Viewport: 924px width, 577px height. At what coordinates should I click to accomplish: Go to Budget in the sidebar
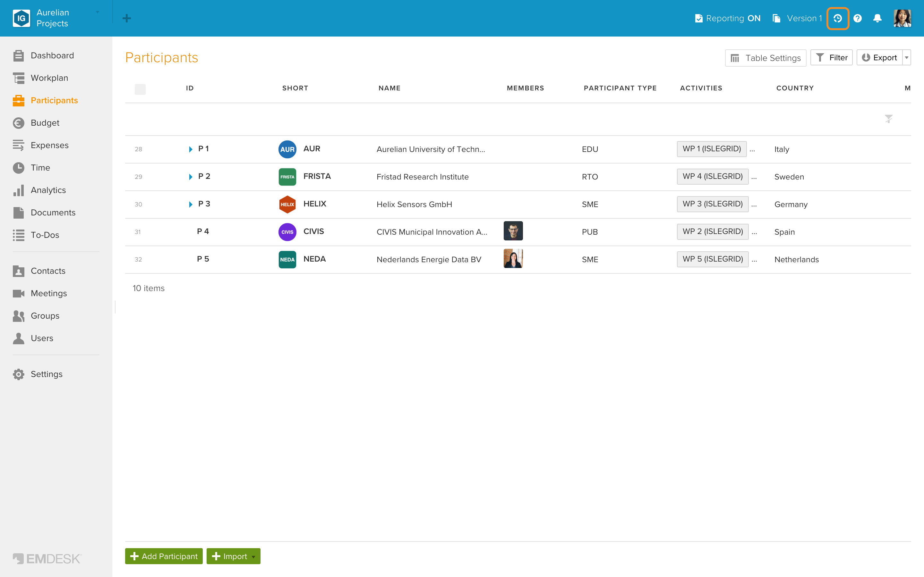tap(45, 123)
